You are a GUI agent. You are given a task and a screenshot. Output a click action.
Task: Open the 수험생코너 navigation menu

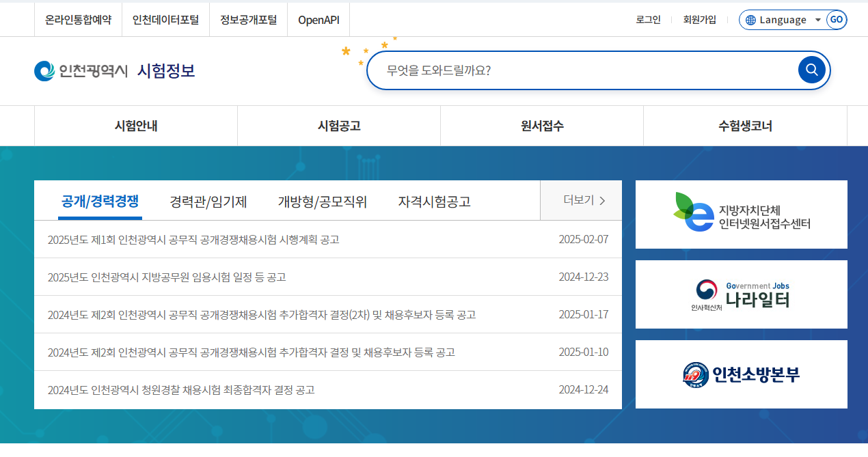[745, 126]
